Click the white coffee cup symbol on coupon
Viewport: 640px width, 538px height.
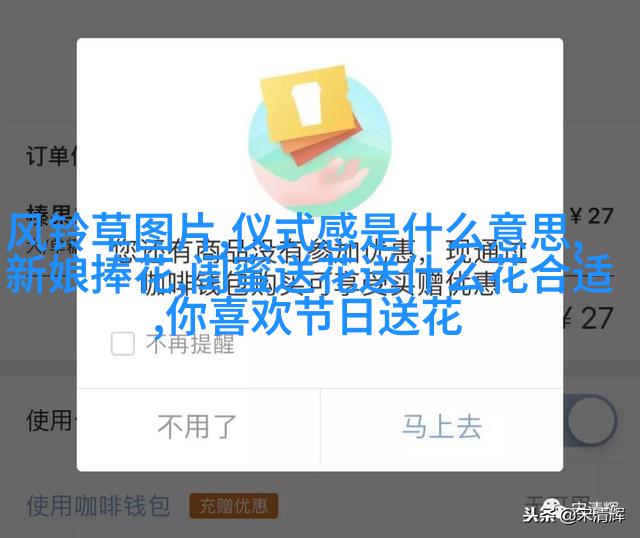(307, 103)
